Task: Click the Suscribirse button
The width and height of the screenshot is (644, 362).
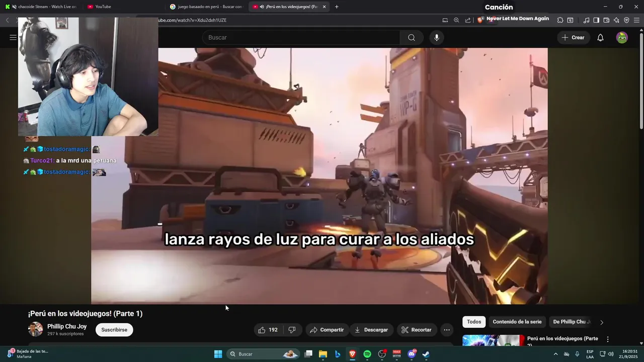Action: coord(114,330)
